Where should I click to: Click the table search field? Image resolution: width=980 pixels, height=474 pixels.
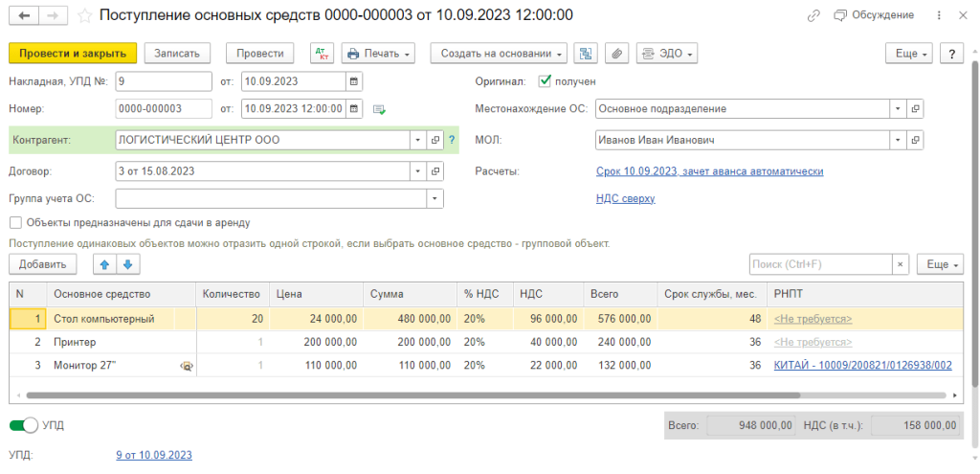click(820, 263)
